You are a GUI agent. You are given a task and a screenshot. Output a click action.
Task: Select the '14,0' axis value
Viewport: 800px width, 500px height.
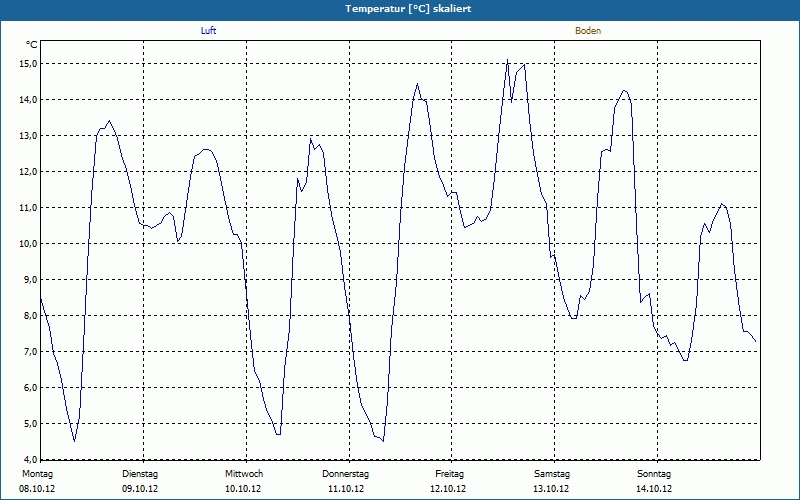click(x=29, y=99)
